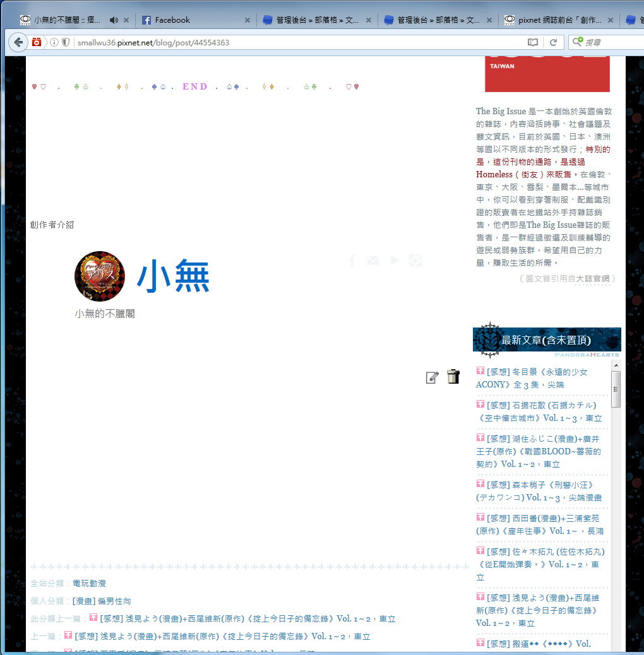Go back with the browser back arrow
The width and height of the screenshot is (644, 655).
[18, 42]
